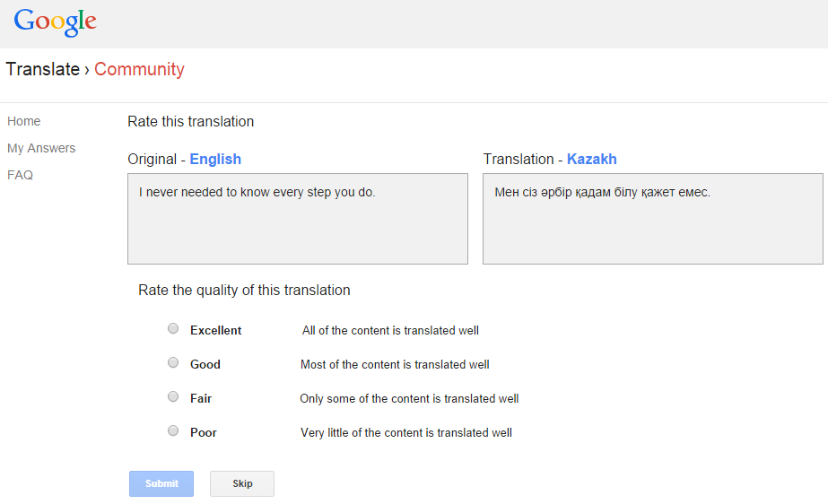Click the Google logo
Viewport: 828px width, 504px height.
(x=55, y=22)
